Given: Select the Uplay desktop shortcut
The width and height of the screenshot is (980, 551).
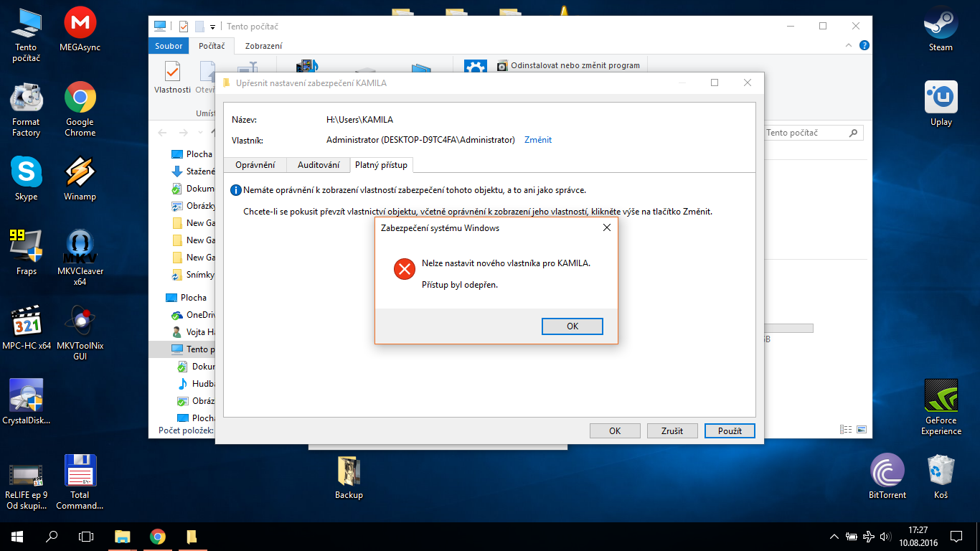Looking at the screenshot, I should click(x=941, y=105).
